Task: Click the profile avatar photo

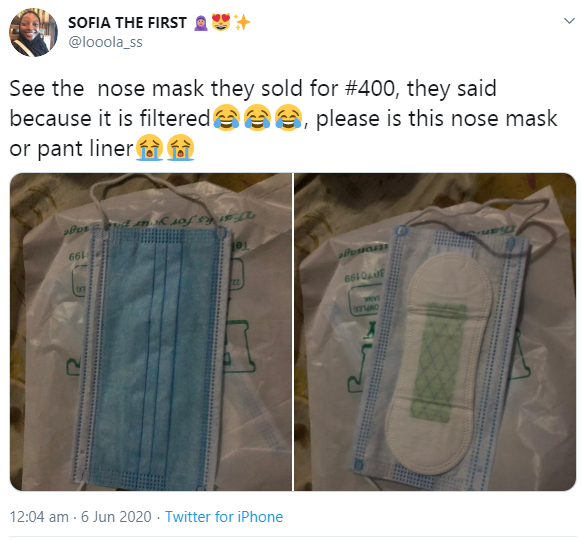Action: [x=33, y=33]
